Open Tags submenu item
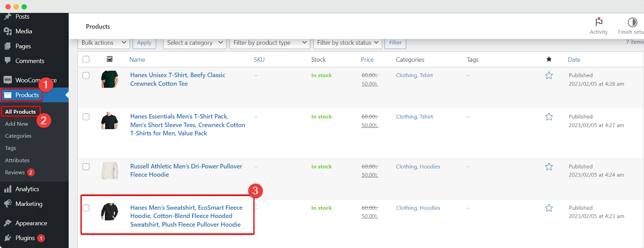Image resolution: width=644 pixels, height=248 pixels. point(10,148)
